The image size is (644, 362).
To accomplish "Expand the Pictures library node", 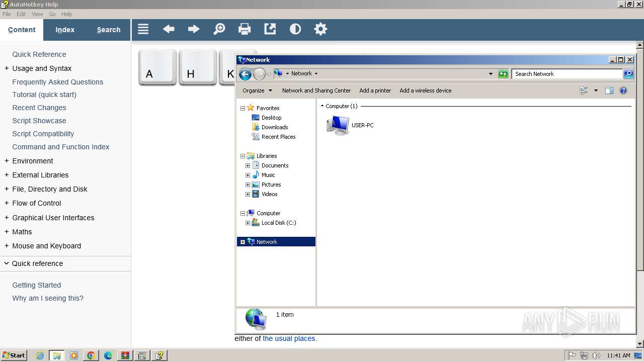I will click(x=248, y=185).
